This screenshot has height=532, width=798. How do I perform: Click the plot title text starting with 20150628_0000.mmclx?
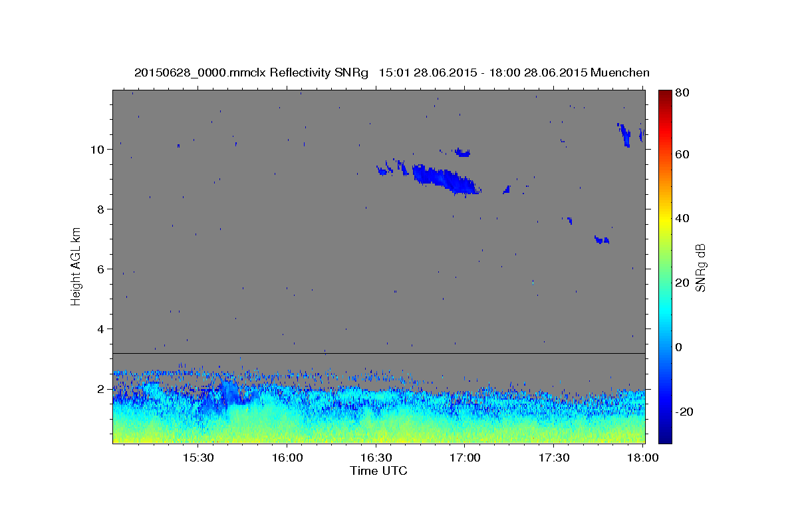(x=392, y=72)
